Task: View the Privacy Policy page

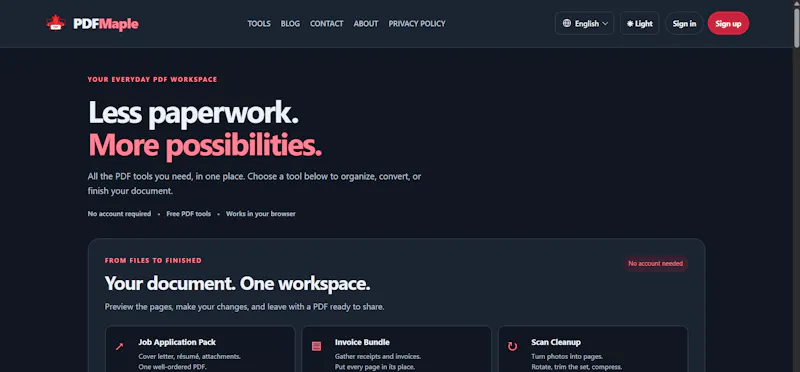Action: coord(417,23)
